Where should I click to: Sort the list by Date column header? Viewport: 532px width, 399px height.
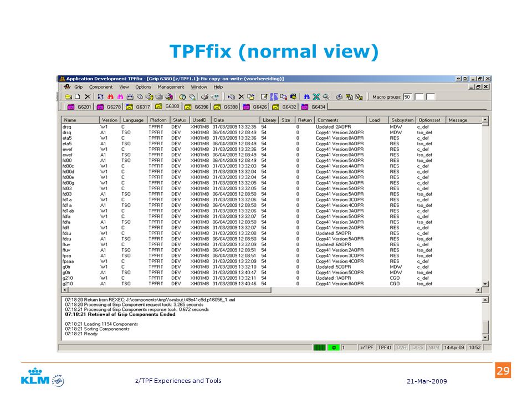point(236,120)
